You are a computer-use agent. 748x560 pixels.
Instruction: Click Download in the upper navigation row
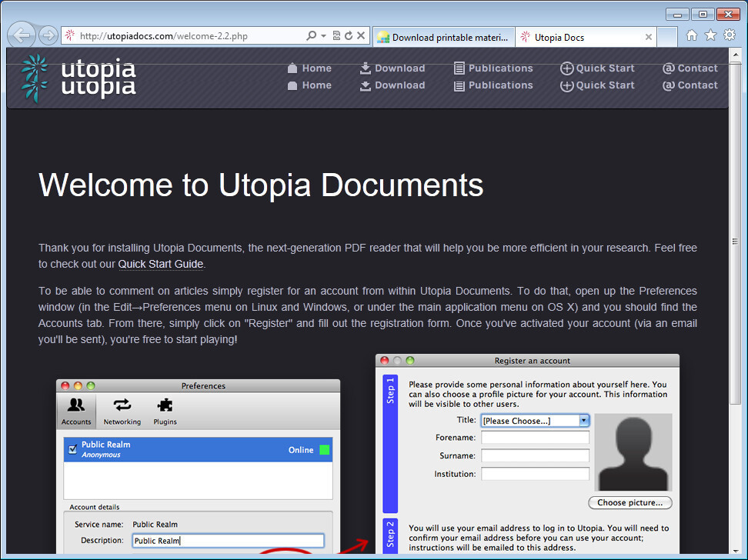tap(392, 68)
